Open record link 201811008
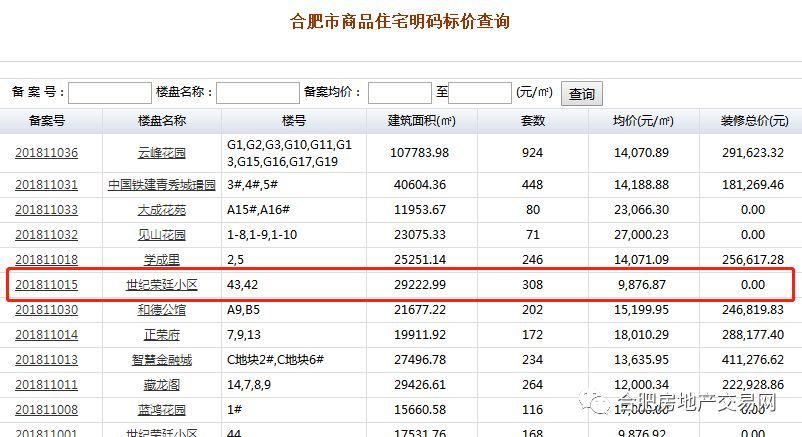The height and width of the screenshot is (437, 802). [x=47, y=410]
